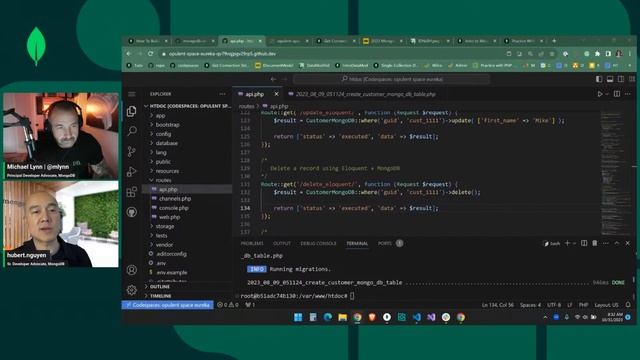Image resolution: width=640 pixels, height=360 pixels.
Task: Open console.php in explorer
Action: tap(173, 208)
